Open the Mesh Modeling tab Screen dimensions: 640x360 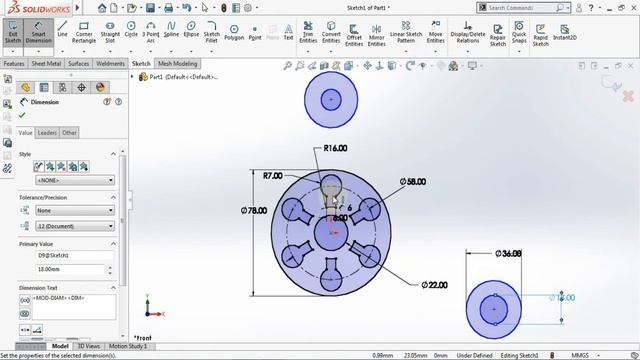(178, 64)
